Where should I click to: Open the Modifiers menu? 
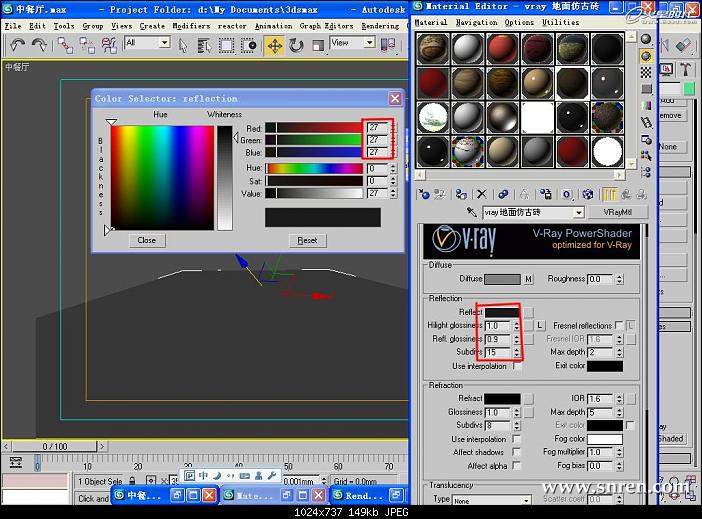[x=191, y=25]
